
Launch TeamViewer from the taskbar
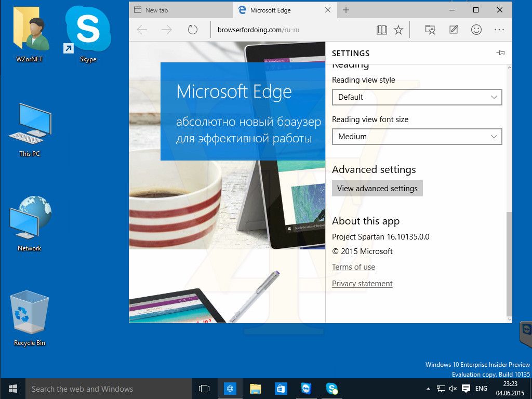[x=306, y=389]
